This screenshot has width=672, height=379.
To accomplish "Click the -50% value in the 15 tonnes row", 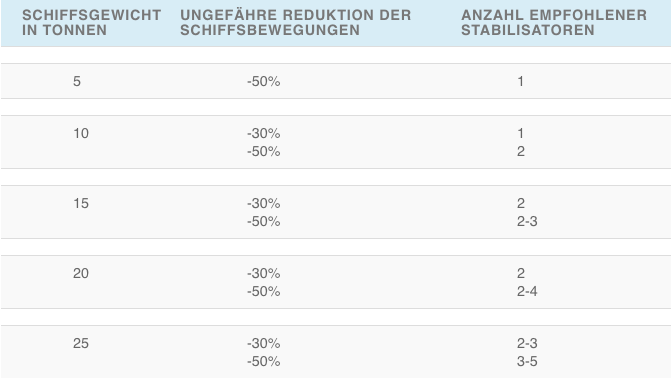I will (264, 221).
